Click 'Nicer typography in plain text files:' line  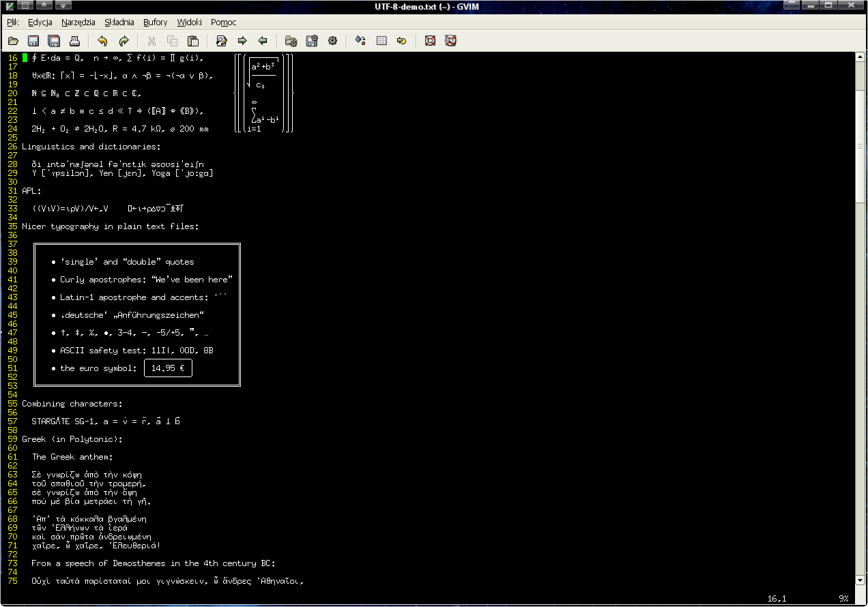[111, 226]
